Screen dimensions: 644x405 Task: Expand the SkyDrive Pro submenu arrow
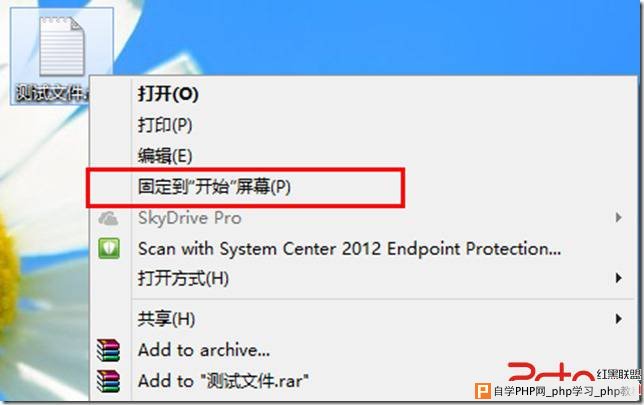(618, 218)
